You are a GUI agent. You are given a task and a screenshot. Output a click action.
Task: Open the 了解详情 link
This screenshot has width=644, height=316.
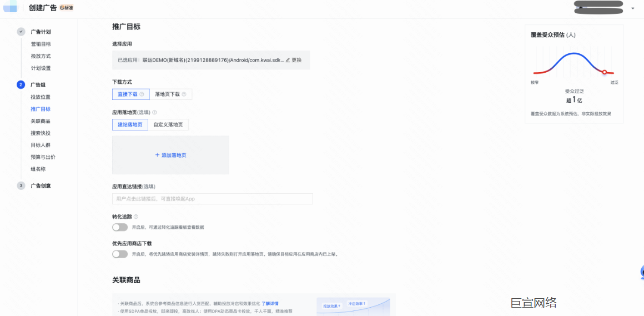(270, 304)
